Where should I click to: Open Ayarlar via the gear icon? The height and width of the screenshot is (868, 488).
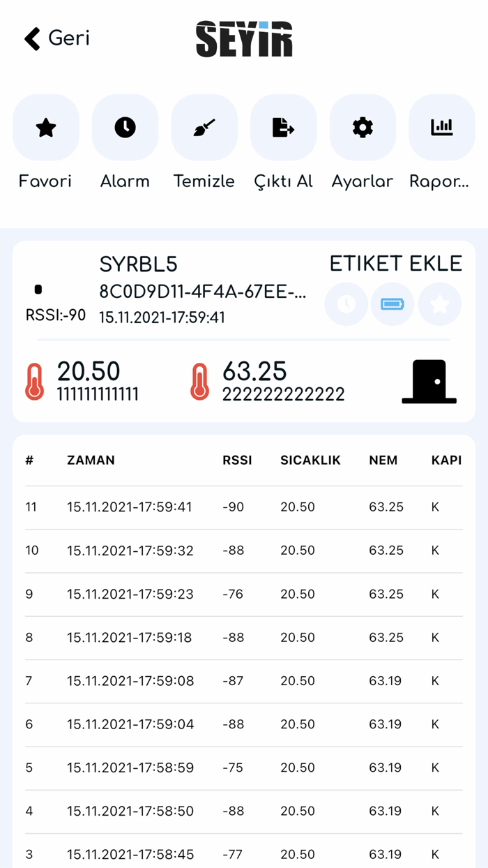(363, 128)
